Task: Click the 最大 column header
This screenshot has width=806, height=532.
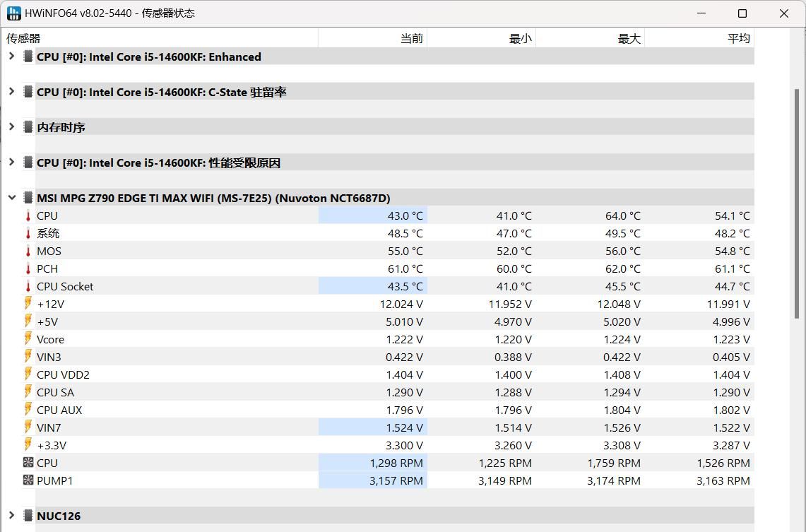Action: point(591,39)
